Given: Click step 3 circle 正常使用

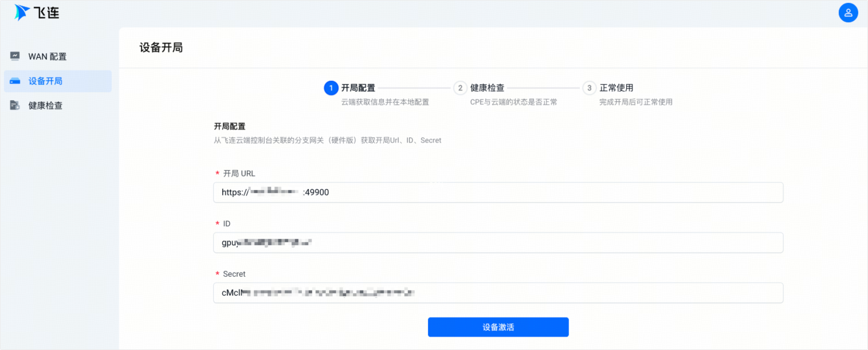Looking at the screenshot, I should [589, 88].
